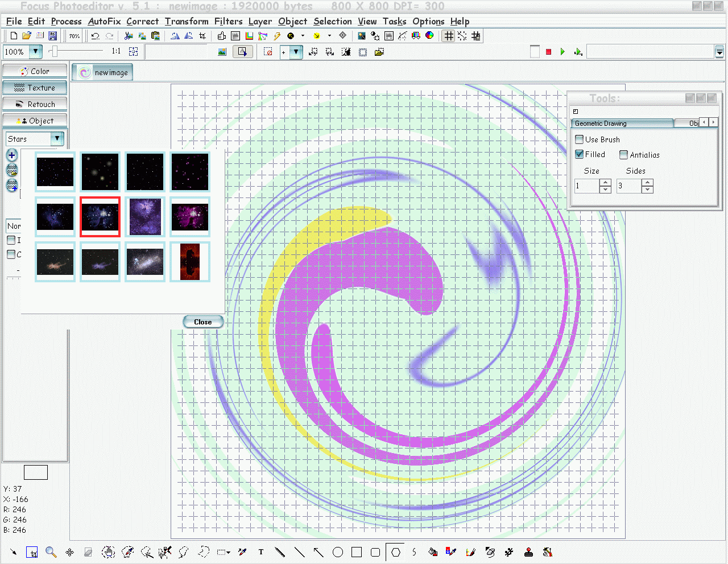
Task: Click the Open folder icon
Action: pos(26,36)
